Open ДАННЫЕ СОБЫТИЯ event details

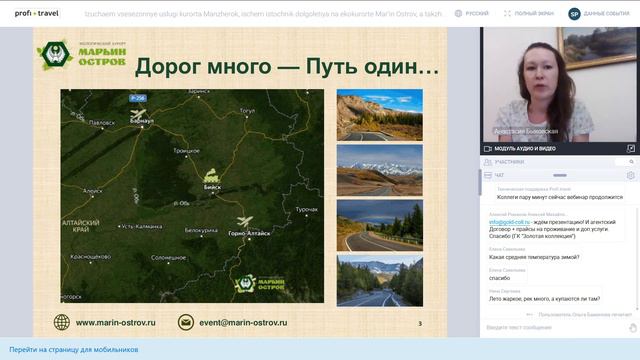(x=607, y=13)
